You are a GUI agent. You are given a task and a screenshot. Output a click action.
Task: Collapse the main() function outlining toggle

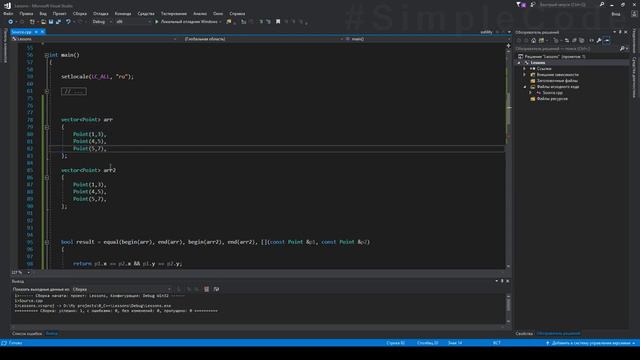(x=47, y=55)
